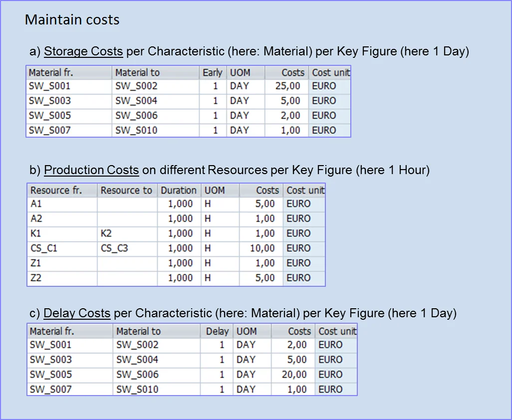Viewport: 512px width, 420px height.
Task: Open the underlined 'Production Costs' heading
Action: tap(91, 170)
